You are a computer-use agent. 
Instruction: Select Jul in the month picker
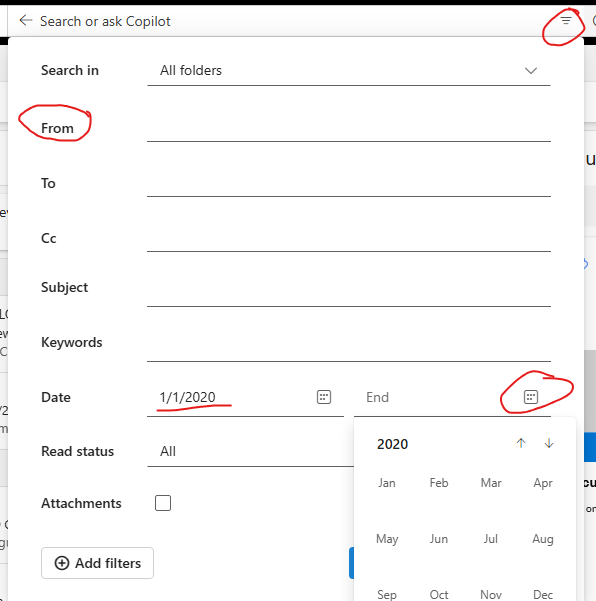(491, 539)
